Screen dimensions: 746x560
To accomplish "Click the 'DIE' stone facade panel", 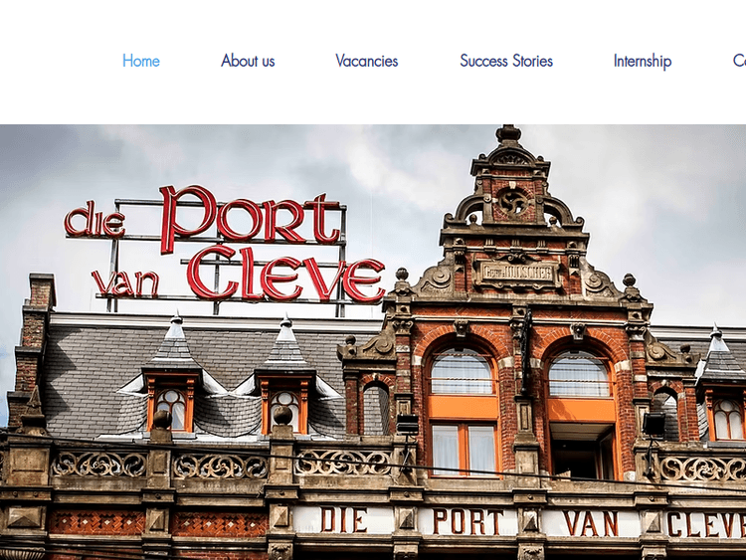I will click(345, 520).
